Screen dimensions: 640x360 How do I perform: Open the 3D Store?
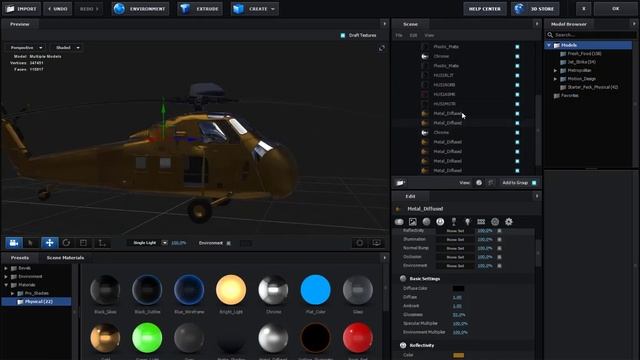[x=535, y=9]
